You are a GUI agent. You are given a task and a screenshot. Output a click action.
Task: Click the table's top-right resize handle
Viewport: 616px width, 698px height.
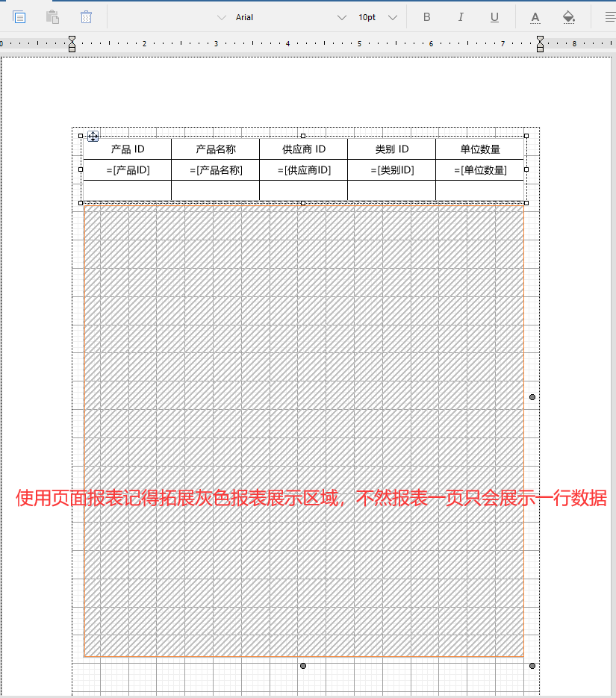pos(526,136)
